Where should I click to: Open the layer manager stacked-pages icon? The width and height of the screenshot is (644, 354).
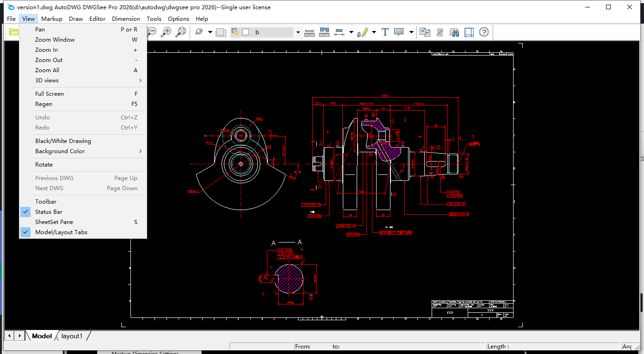click(x=221, y=32)
